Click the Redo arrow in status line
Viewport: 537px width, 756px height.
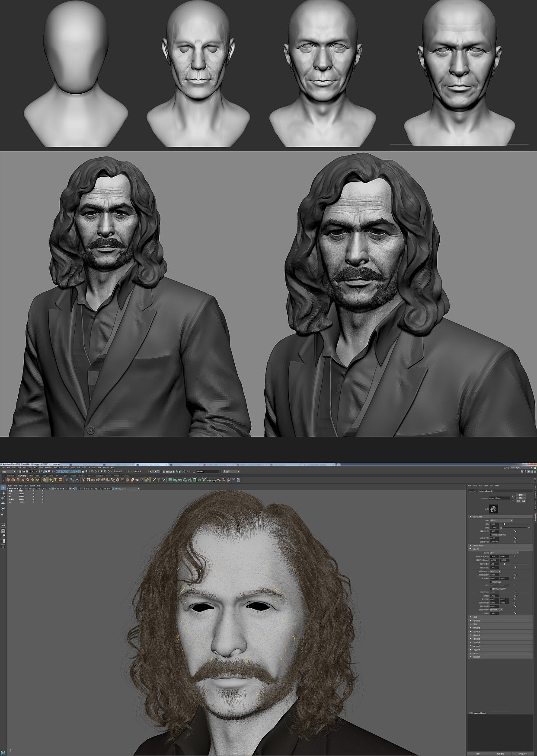[33, 471]
